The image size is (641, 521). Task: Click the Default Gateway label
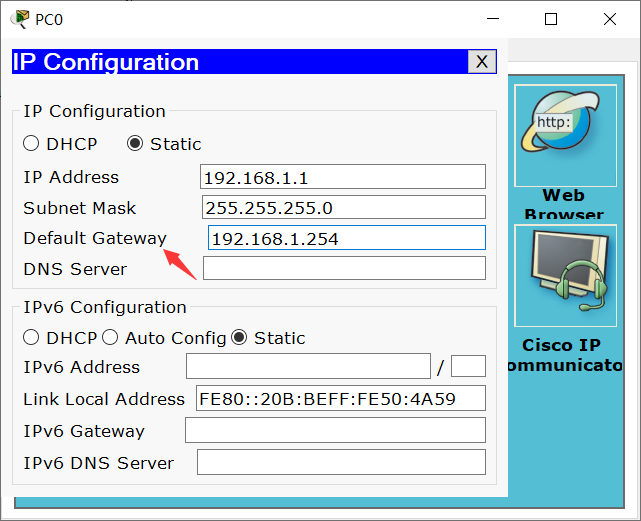pyautogui.click(x=95, y=238)
